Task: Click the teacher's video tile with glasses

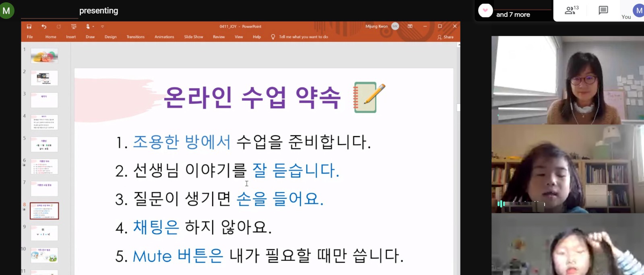Action: 567,80
